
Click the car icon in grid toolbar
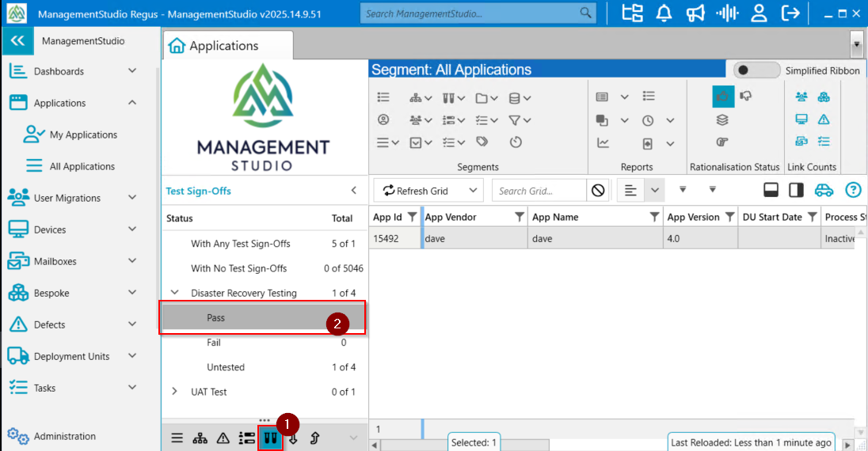[x=824, y=191]
